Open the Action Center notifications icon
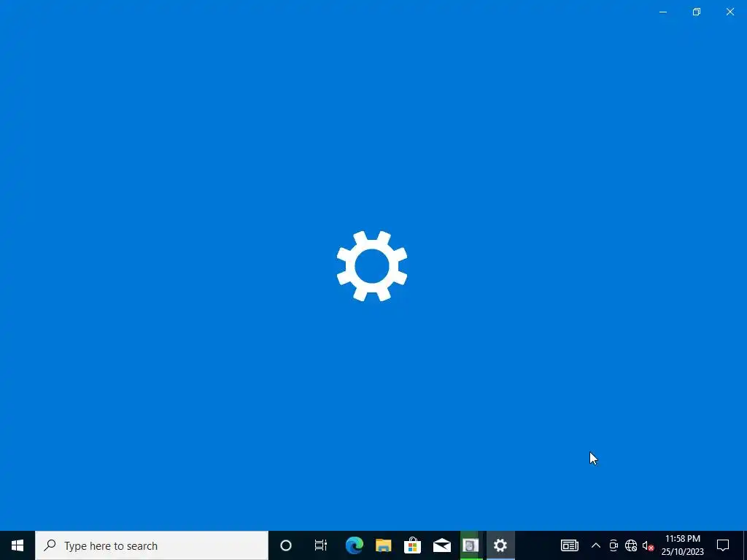 pyautogui.click(x=723, y=545)
